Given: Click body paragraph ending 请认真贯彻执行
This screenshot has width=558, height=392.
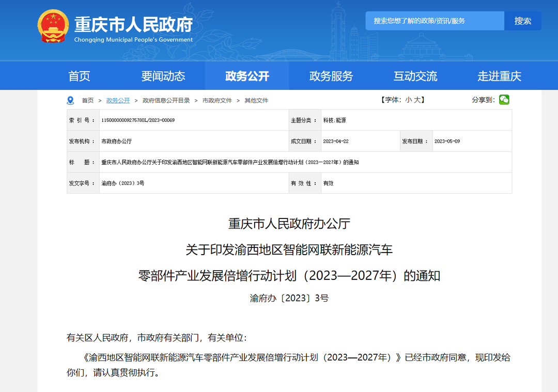Looking at the screenshot, I should pos(289,365).
